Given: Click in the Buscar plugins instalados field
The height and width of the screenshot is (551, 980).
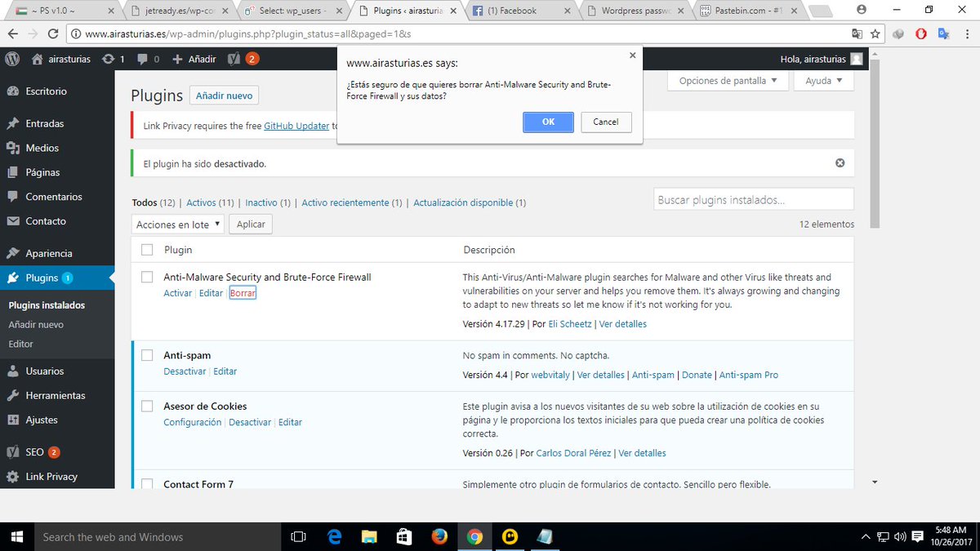Looking at the screenshot, I should [754, 199].
